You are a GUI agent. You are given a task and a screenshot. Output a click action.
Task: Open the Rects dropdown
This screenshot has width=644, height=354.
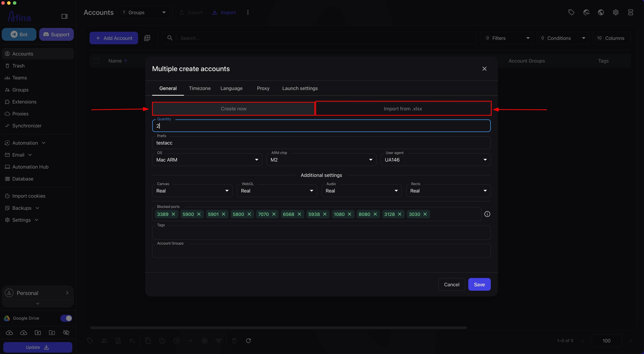[448, 191]
